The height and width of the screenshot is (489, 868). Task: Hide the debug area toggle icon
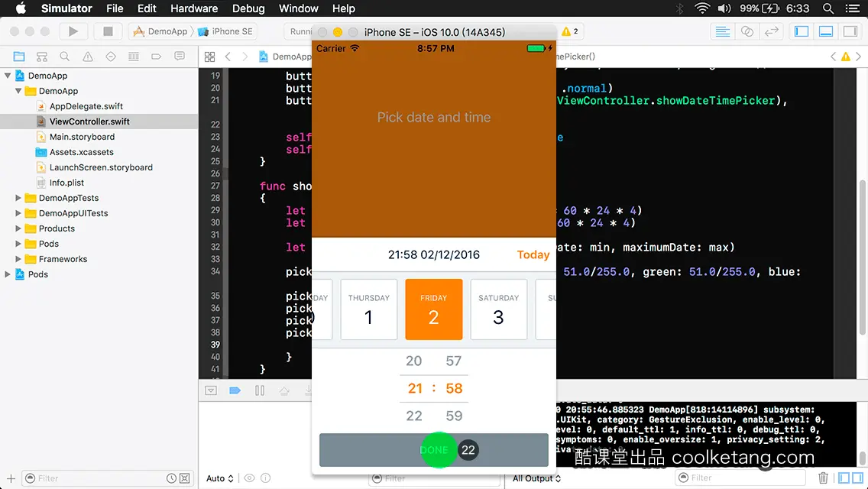[x=211, y=391]
